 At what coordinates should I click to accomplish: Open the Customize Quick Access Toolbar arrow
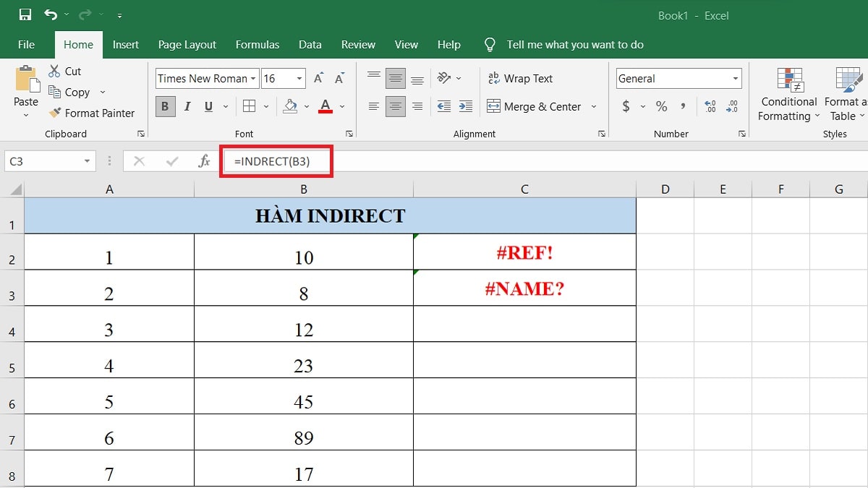pos(119,15)
